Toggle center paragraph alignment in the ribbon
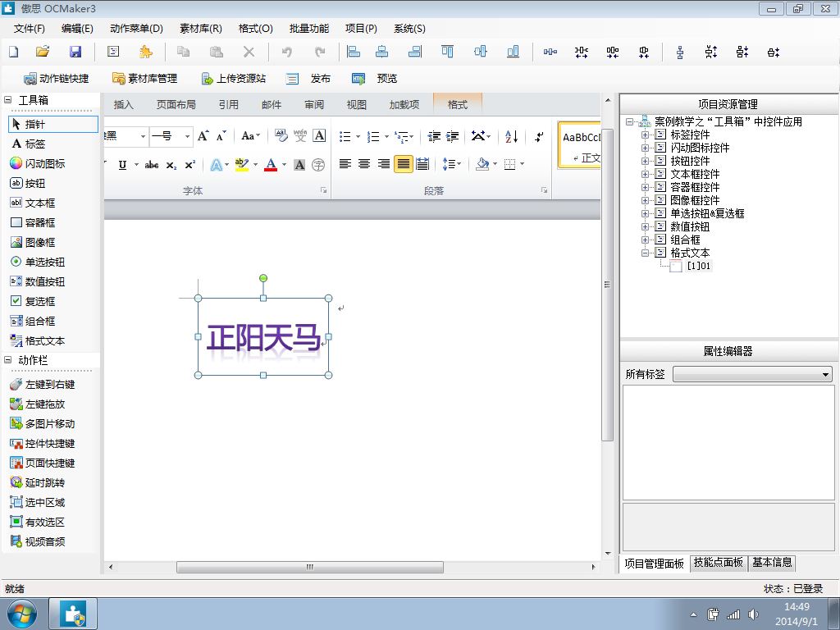 (364, 164)
